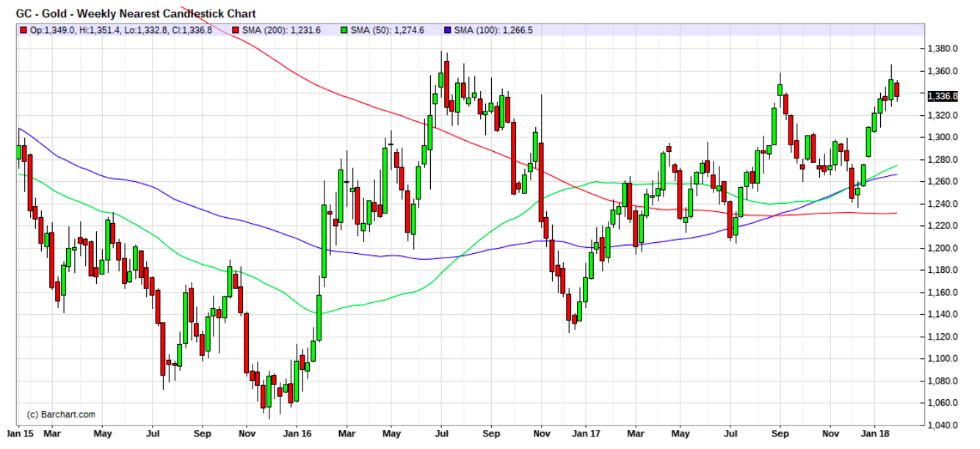Click the 'Jan 16' date axis label
Screen dimensions: 980x449
297,434
